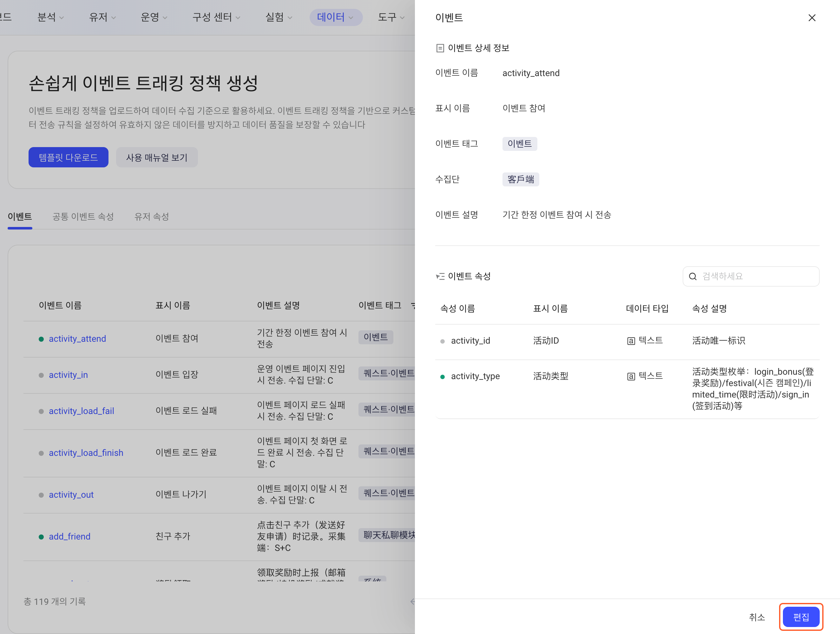
Task: Click the gray status dot by activity_out
Action: click(x=41, y=495)
